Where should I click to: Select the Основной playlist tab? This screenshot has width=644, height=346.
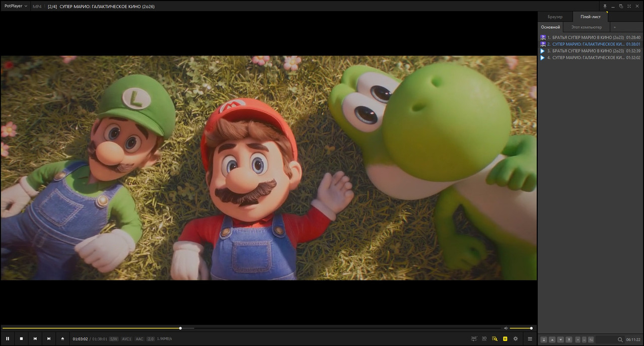click(550, 27)
